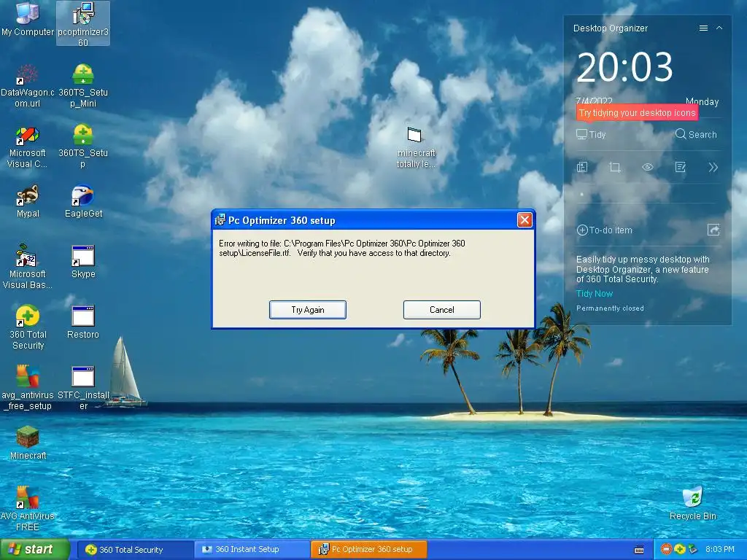Screen dimensions: 747x560
Task: Click the crop screenshot icon in Organizer
Action: (615, 167)
